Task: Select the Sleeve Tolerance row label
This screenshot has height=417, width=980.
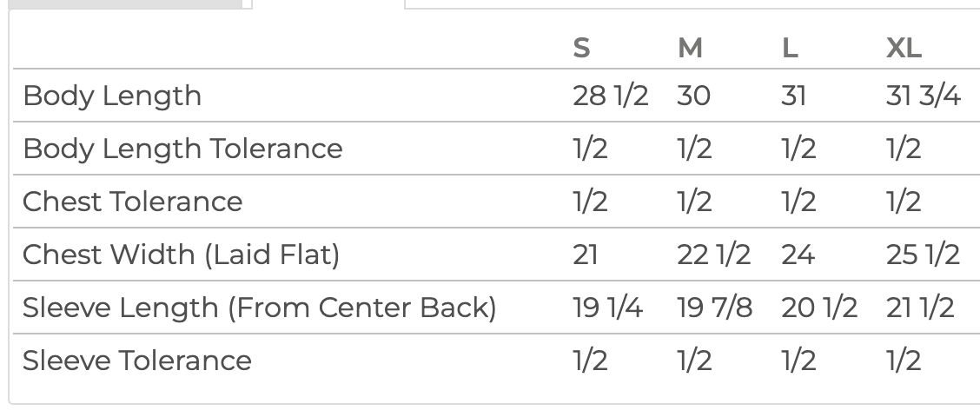Action: tap(137, 361)
